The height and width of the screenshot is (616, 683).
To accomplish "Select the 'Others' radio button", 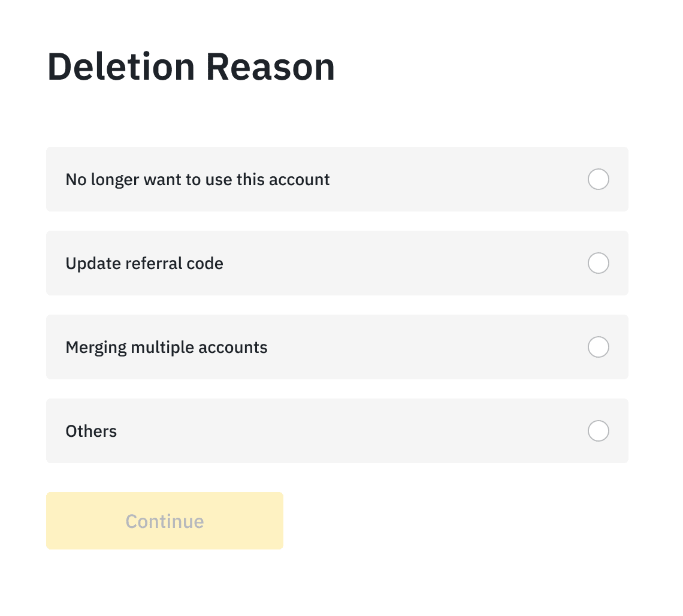I will [598, 431].
